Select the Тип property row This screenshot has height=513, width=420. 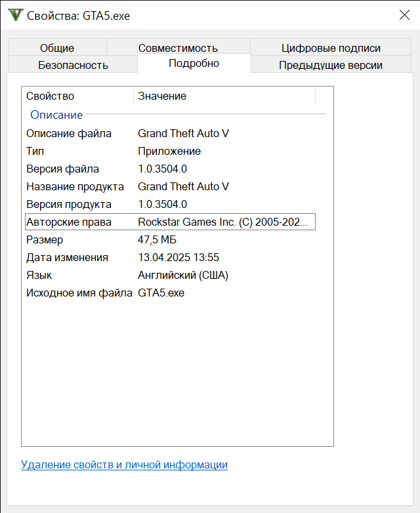point(35,151)
